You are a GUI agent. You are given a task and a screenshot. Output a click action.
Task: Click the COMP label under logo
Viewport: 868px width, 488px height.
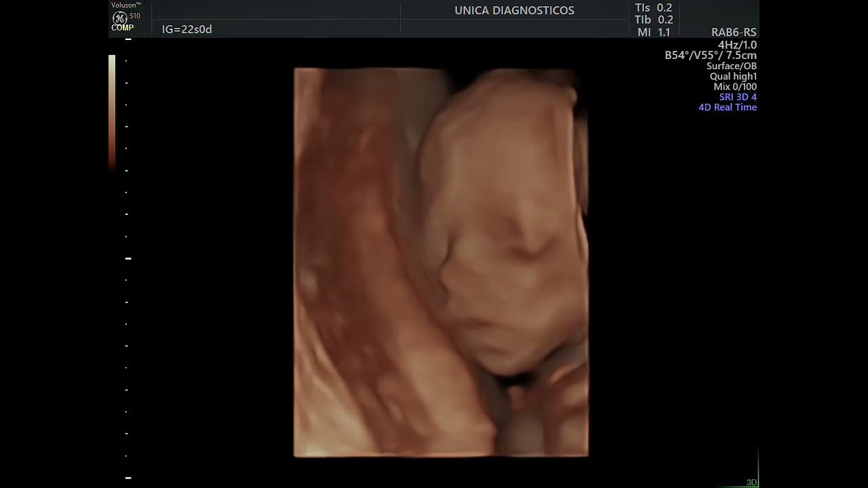[122, 28]
